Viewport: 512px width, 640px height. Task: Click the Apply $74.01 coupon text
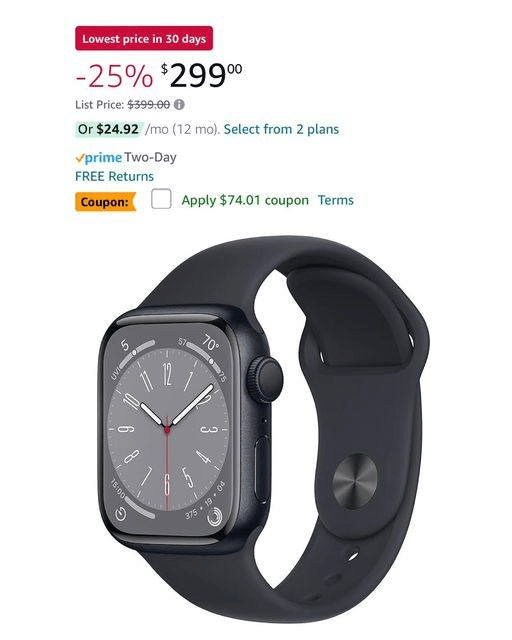[x=245, y=200]
